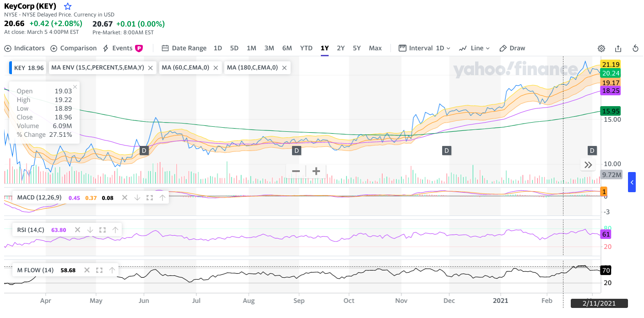Click the 18.25 purple price tag
Viewport: 644px width, 318px height.
pos(611,91)
